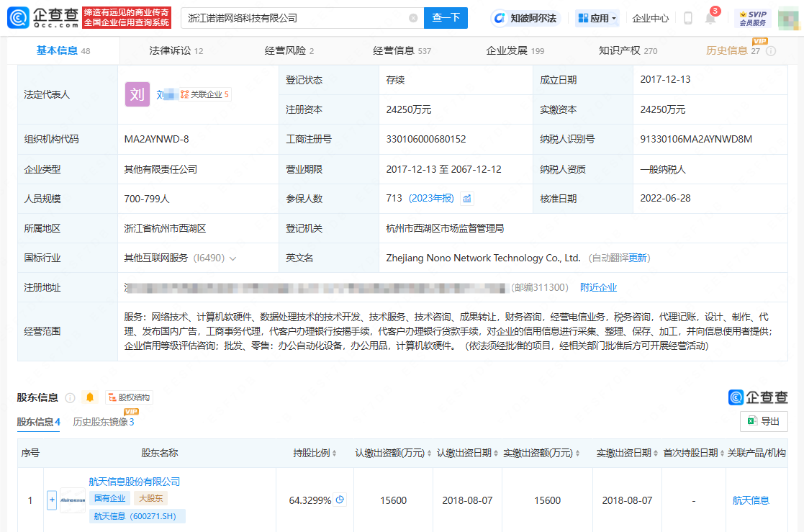Click 航天信息 (600271.SH) stock tag

click(137, 516)
